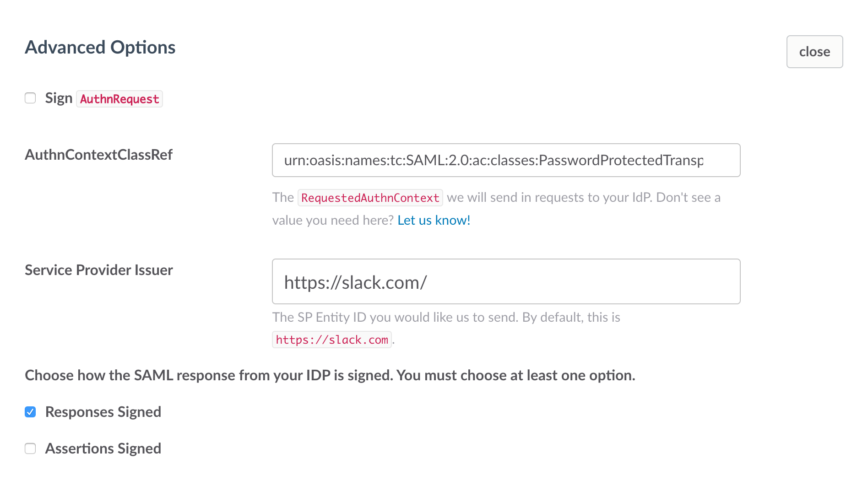Click inside the AuthnContextClassRef input field
The image size is (868, 486).
pyautogui.click(x=506, y=160)
